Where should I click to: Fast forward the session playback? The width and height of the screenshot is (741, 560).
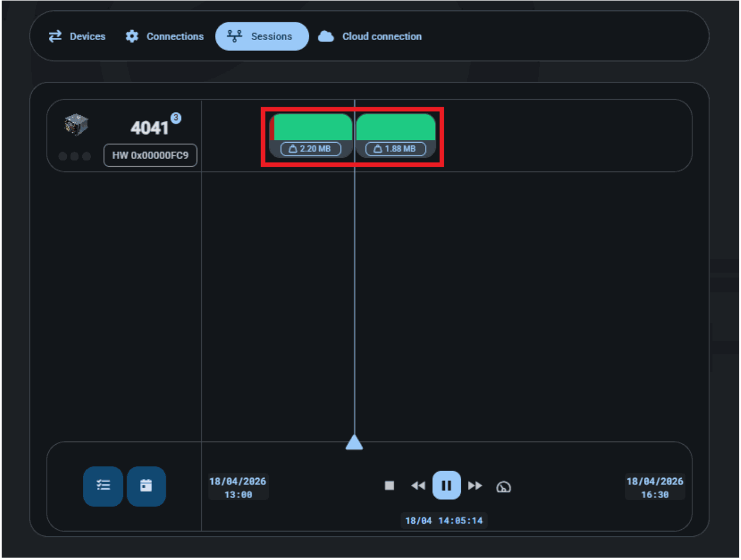pyautogui.click(x=475, y=486)
